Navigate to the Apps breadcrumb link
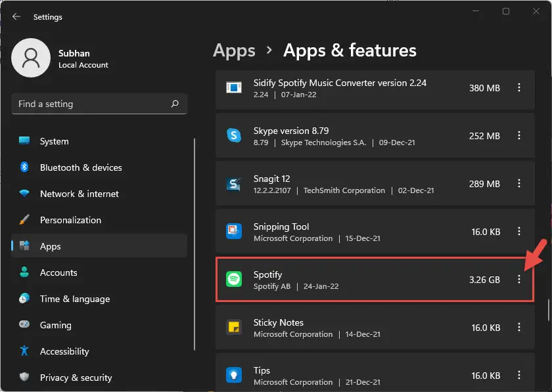Screen dimensions: 552x392 (234, 51)
